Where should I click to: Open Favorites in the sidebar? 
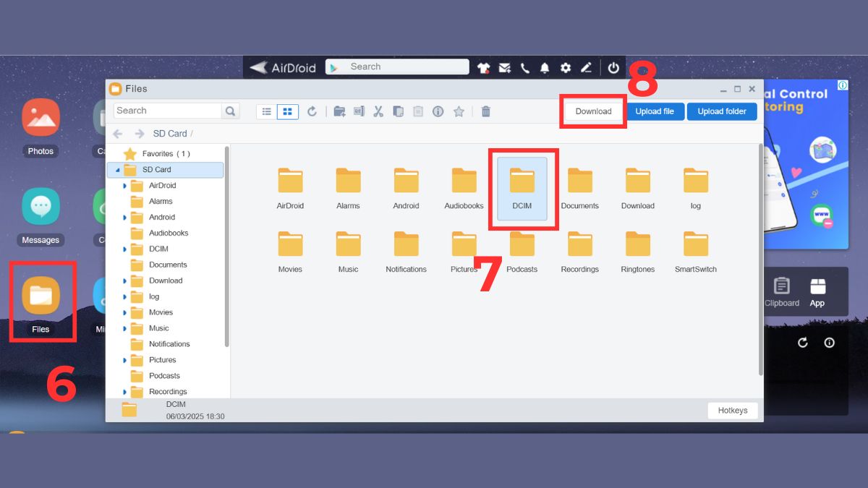point(166,154)
